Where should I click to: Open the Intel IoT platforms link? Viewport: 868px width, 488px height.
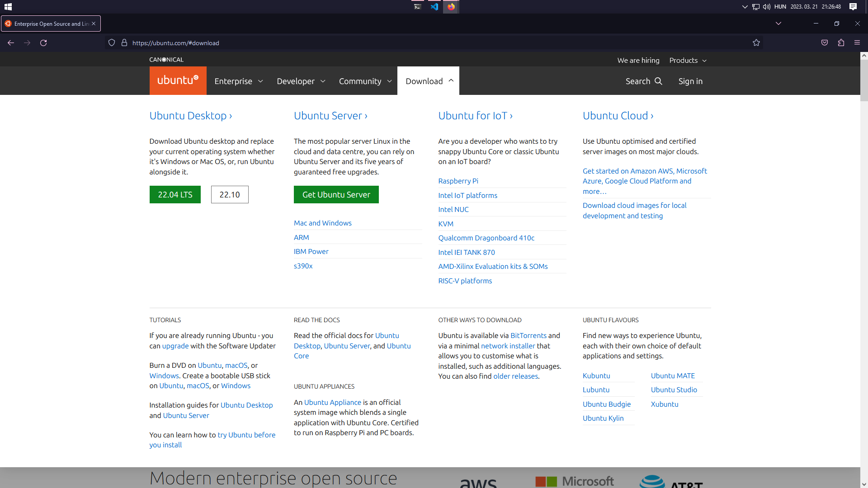[467, 196]
